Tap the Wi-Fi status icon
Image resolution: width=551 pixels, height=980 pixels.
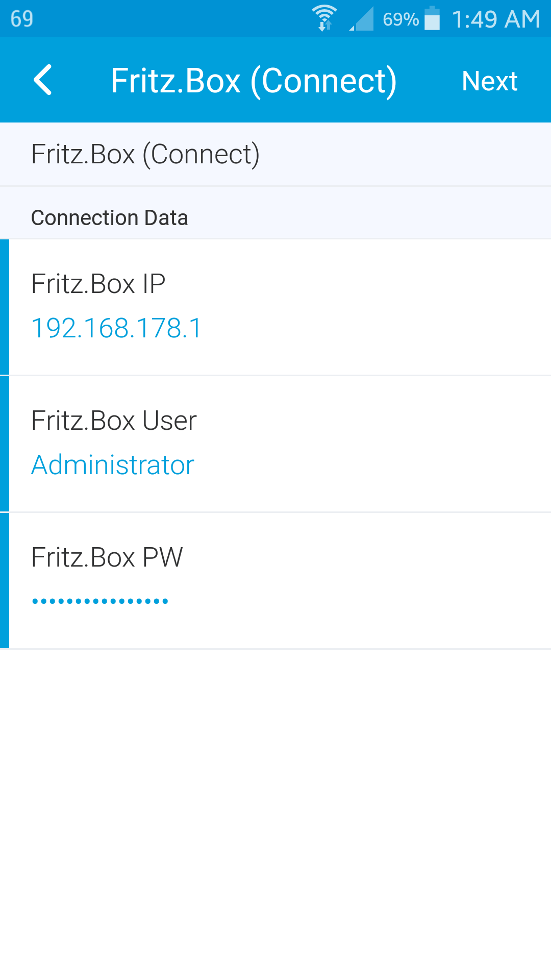click(324, 18)
